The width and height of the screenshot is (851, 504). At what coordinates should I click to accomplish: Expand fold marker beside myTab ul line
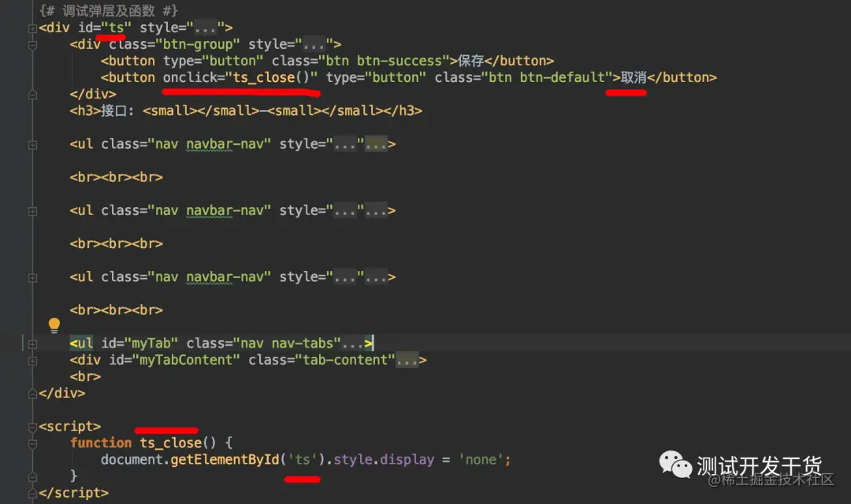pyautogui.click(x=32, y=344)
